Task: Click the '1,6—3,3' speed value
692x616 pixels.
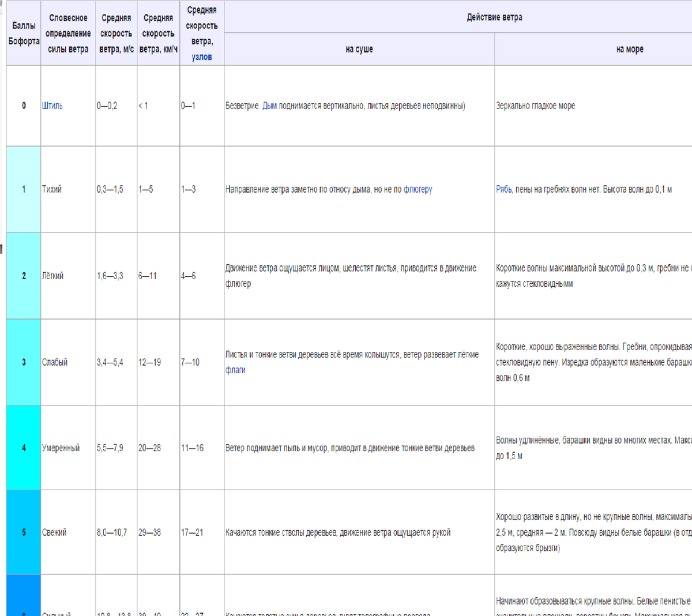Action: tap(110, 276)
